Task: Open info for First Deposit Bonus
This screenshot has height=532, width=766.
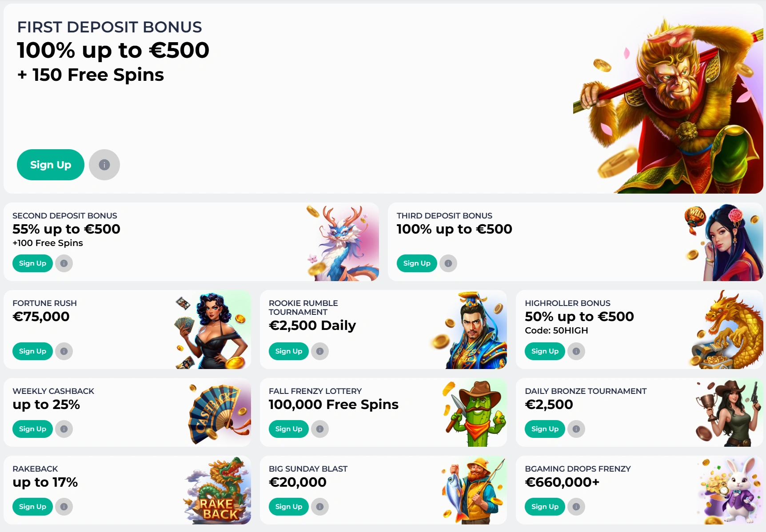Action: pos(104,164)
